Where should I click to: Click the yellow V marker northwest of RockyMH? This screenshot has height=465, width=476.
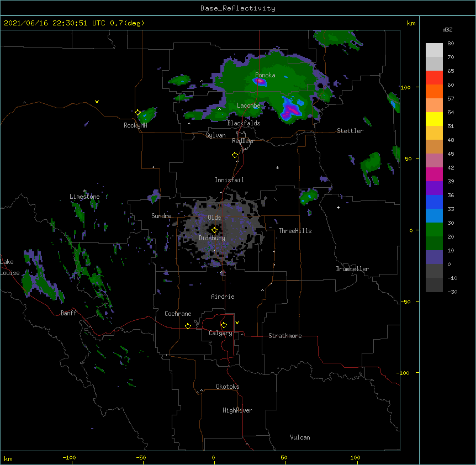97,102
